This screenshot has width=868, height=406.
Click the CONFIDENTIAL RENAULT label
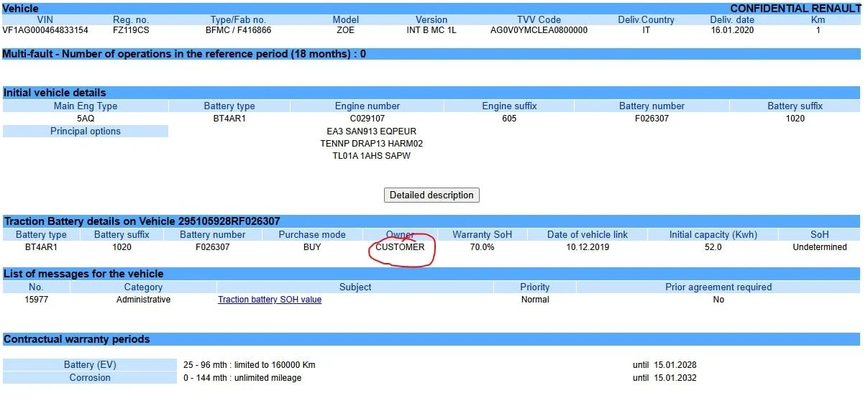[795, 9]
